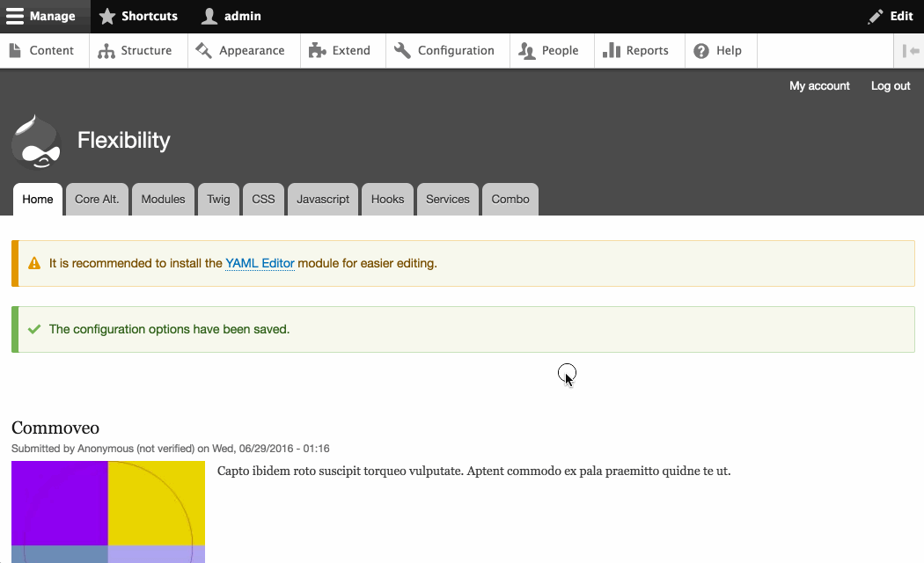This screenshot has width=924, height=563.
Task: Open the admin user menu
Action: click(x=231, y=16)
